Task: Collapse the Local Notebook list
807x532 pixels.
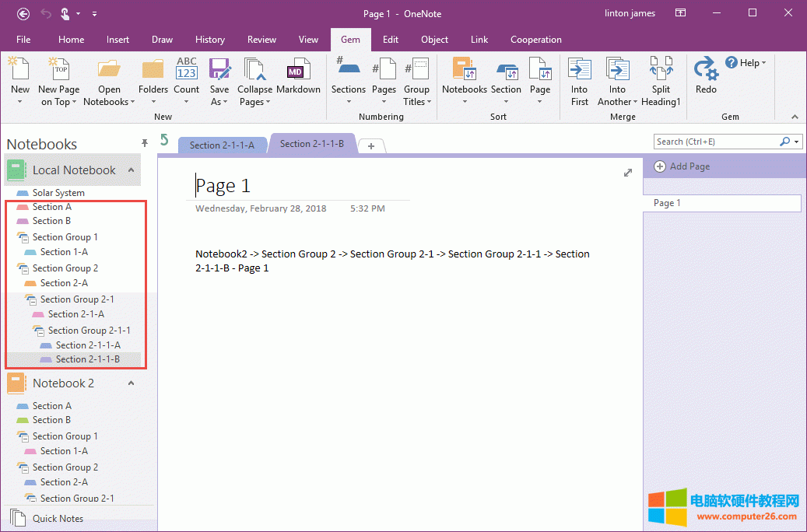Action: coord(131,170)
